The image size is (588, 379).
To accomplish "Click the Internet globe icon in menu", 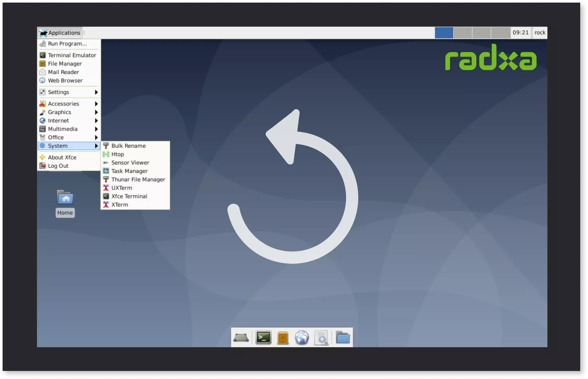I will point(43,121).
